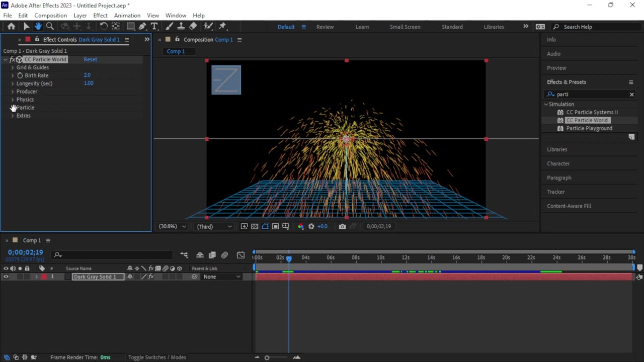Click Show Channel color management icon
The image size is (644, 362).
301,227
